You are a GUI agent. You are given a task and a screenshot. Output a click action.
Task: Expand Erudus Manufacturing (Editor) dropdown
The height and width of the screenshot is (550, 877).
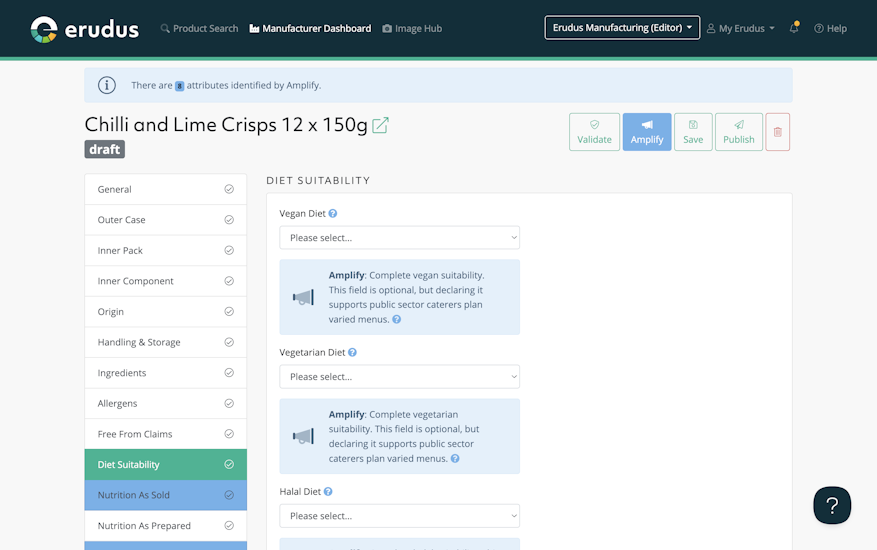[622, 27]
